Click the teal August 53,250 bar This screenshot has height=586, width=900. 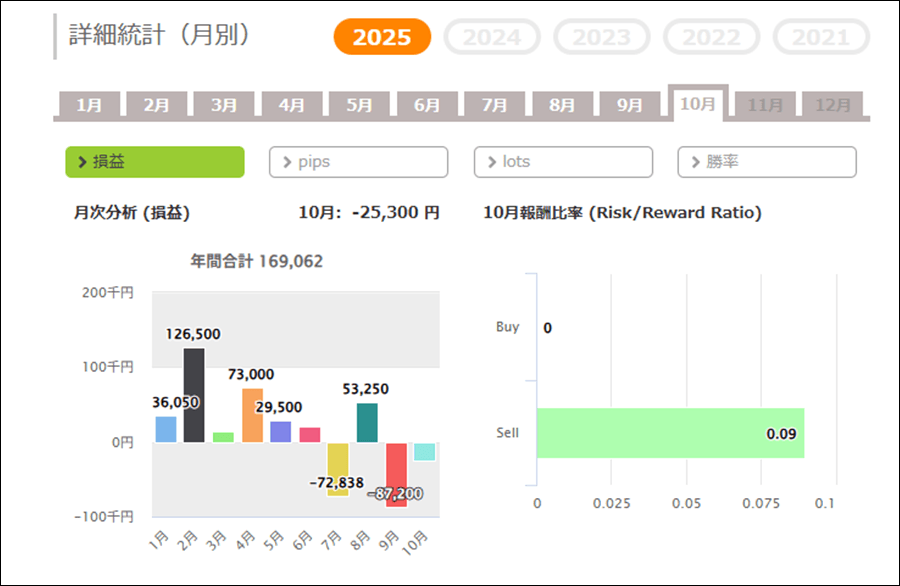pos(367,422)
